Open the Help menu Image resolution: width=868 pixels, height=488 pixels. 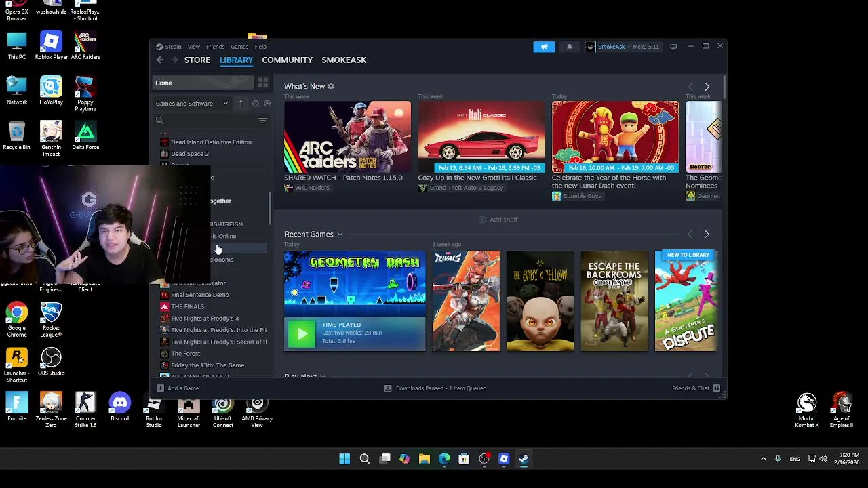pos(260,47)
